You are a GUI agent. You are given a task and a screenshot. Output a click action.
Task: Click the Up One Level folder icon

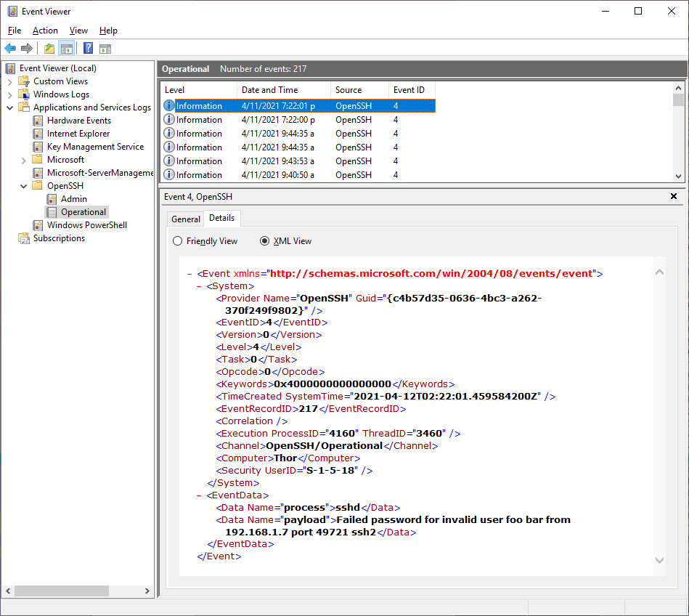point(49,49)
